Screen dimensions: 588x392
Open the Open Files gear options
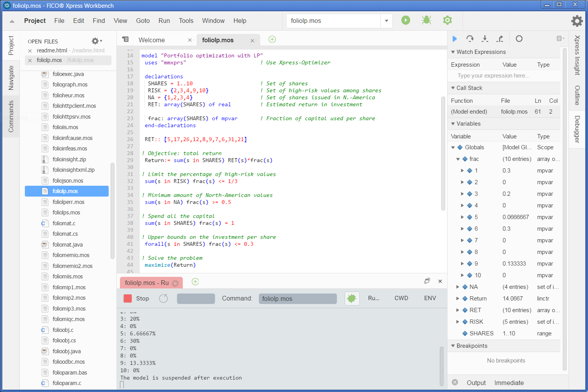[96, 41]
